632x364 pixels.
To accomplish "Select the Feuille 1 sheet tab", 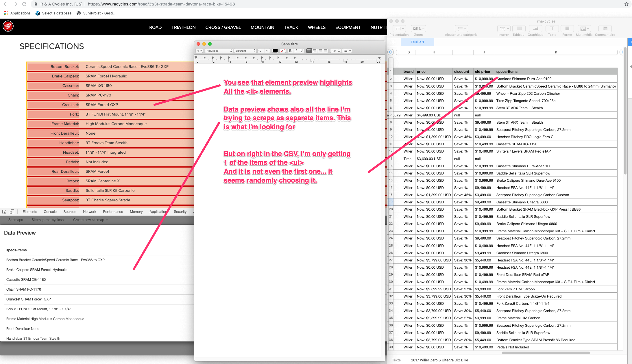I will coord(417,42).
